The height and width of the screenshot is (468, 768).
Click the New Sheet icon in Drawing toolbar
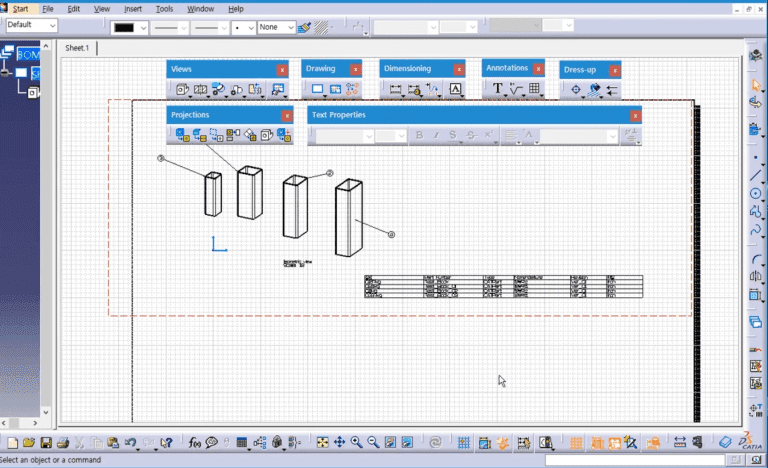(x=318, y=90)
